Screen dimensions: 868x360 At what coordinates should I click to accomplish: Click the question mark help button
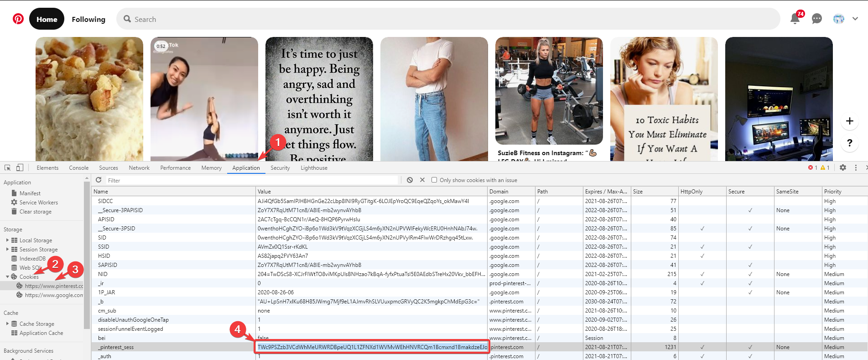click(x=849, y=143)
